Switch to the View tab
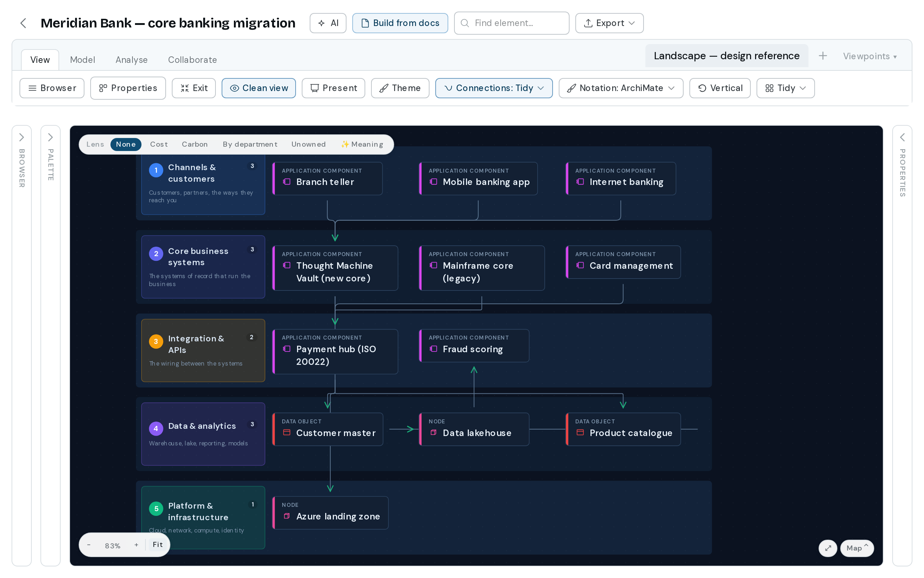Image resolution: width=924 pixels, height=578 pixels. coord(40,60)
